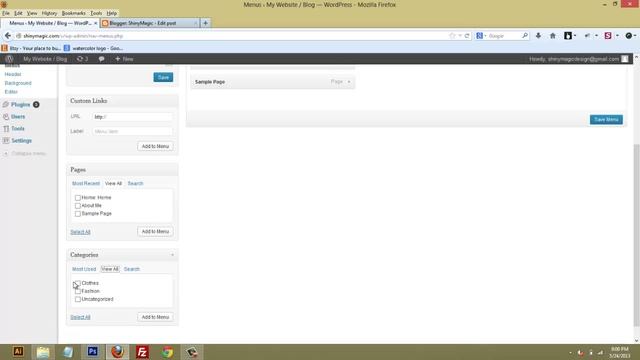Open the Bookmarks menu in Firefox
Image resolution: width=640 pixels, height=360 pixels.
73,13
